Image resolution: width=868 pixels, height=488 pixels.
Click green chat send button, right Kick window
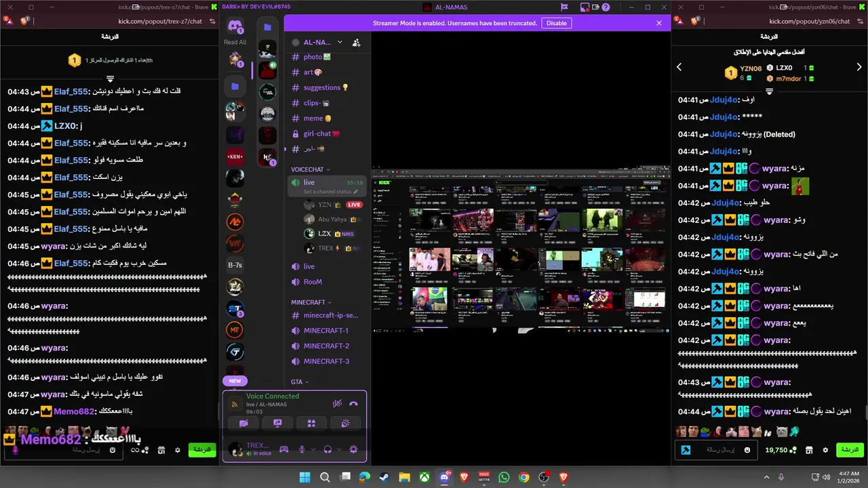click(850, 450)
